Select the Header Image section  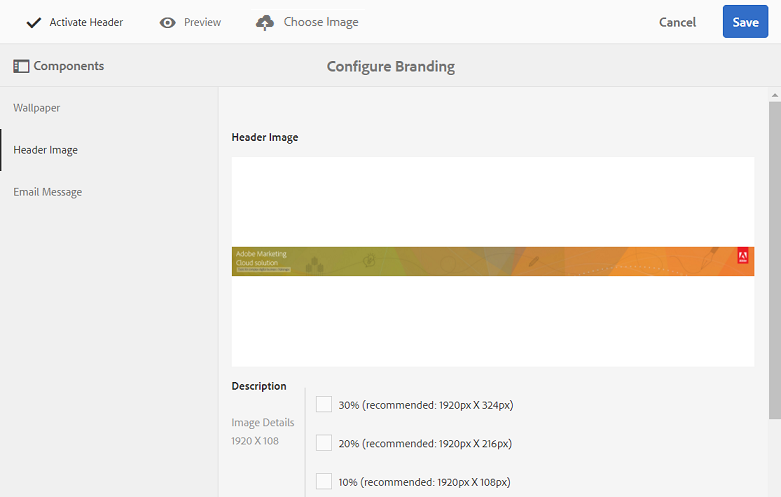point(45,150)
